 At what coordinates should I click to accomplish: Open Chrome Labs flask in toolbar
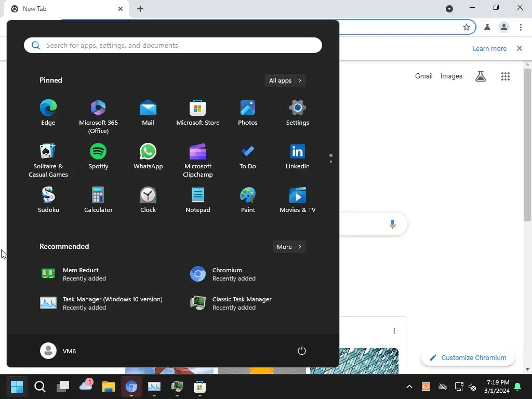point(487,27)
